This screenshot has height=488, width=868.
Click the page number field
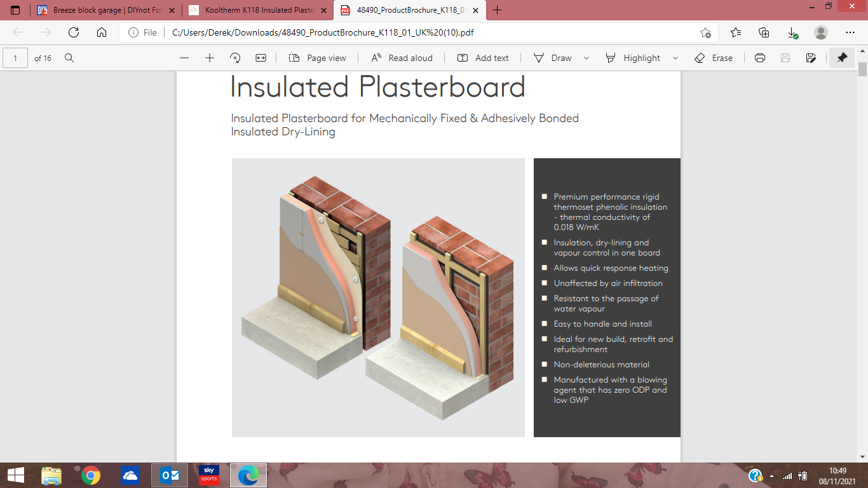pos(14,57)
